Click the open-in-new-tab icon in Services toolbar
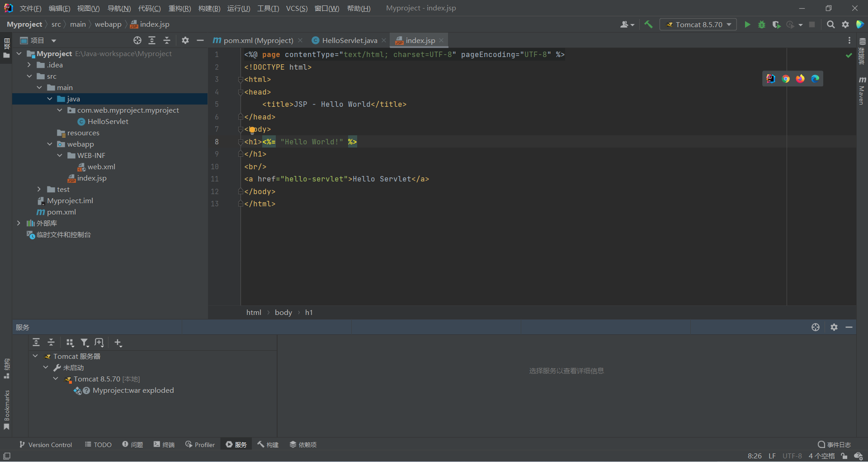 [99, 343]
